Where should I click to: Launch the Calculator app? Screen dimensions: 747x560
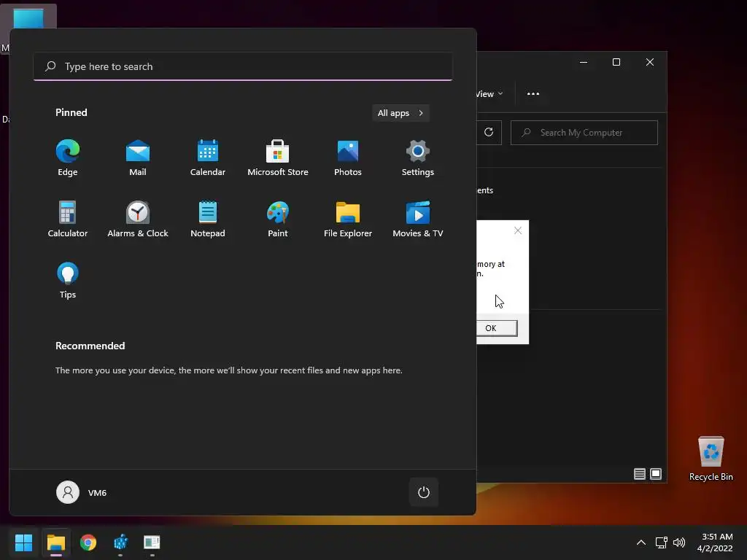click(68, 219)
